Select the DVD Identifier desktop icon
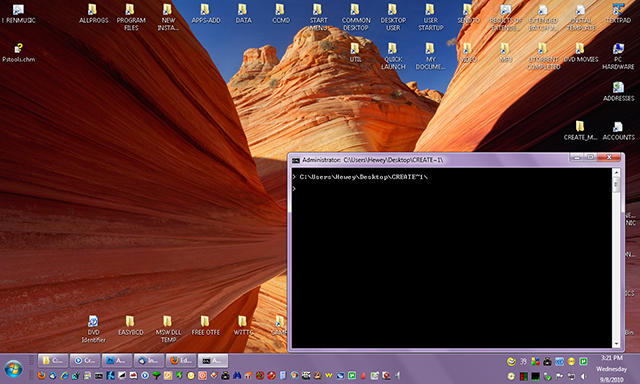 93,329
